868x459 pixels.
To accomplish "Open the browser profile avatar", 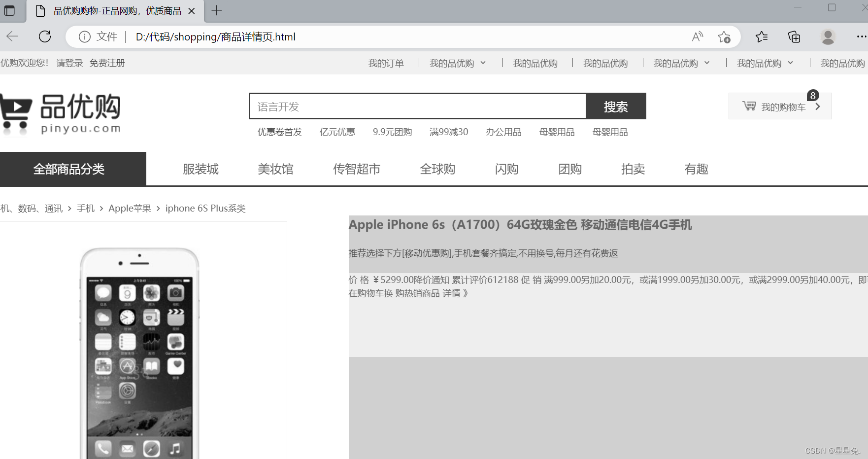I will (828, 37).
